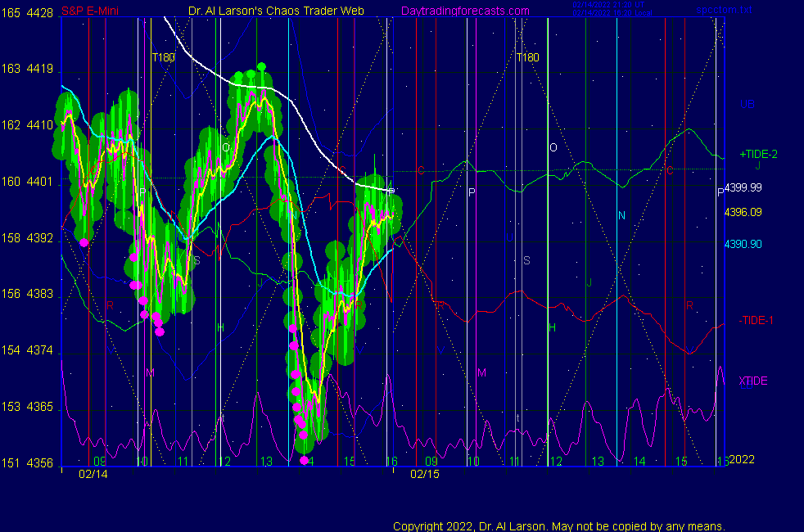The height and width of the screenshot is (532, 804).
Task: Select the 02/14 date label on the axis
Action: point(93,474)
